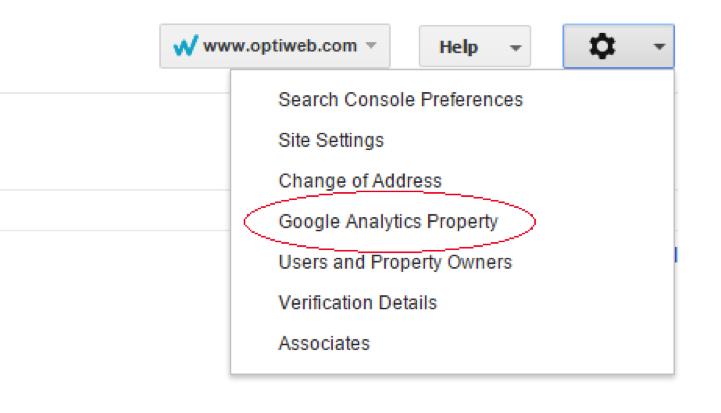Go to Users and Property Owners
Image resolution: width=721 pixels, height=413 pixels.
[395, 262]
